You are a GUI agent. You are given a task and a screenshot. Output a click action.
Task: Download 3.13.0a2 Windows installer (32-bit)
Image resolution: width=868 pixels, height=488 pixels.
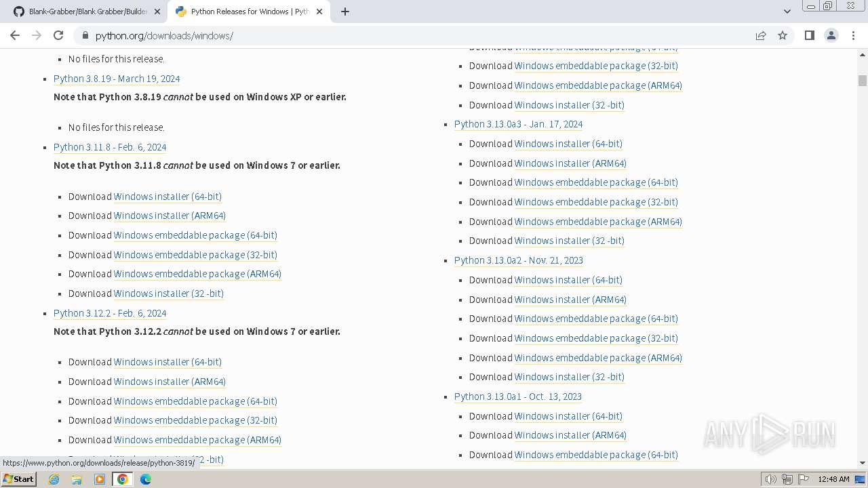(570, 377)
